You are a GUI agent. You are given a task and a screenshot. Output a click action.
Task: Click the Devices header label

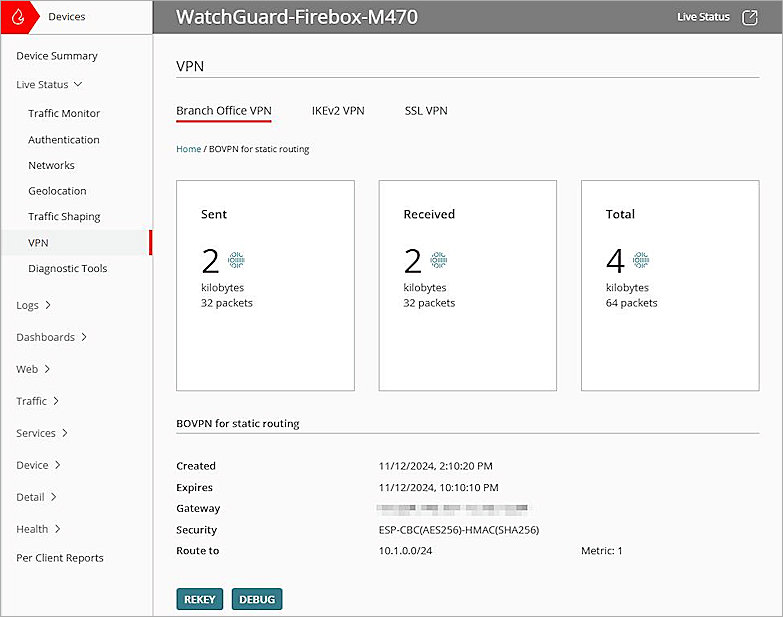point(67,17)
